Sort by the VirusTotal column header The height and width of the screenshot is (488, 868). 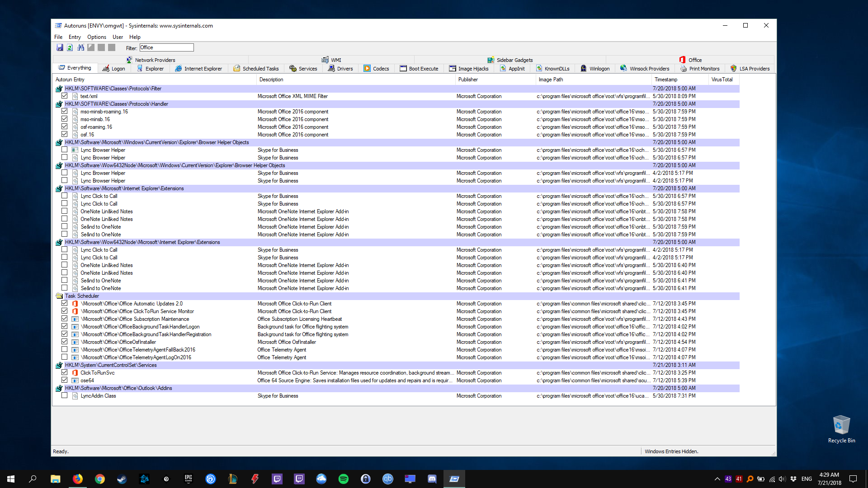(x=723, y=80)
